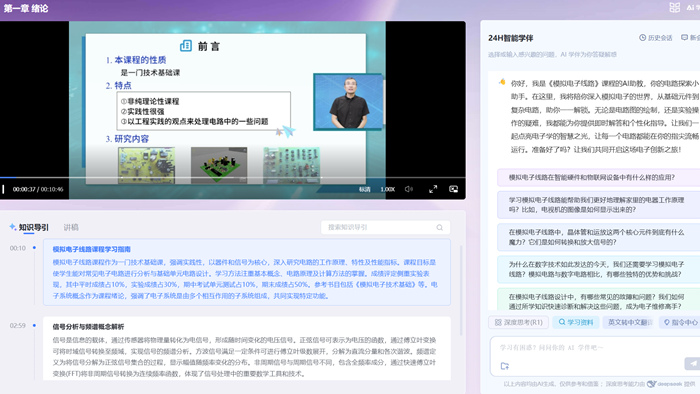Open the 指令中心 command center
700x394 pixels.
680,322
